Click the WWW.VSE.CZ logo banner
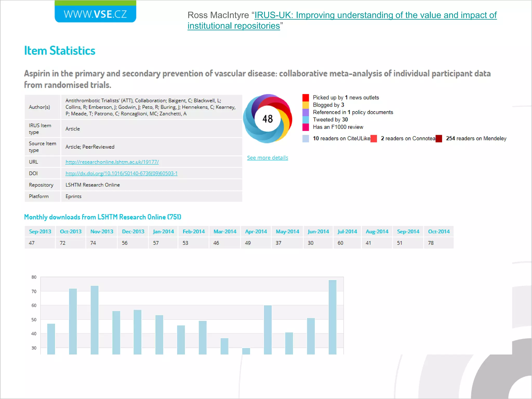This screenshot has height=399, width=532. tap(95, 13)
